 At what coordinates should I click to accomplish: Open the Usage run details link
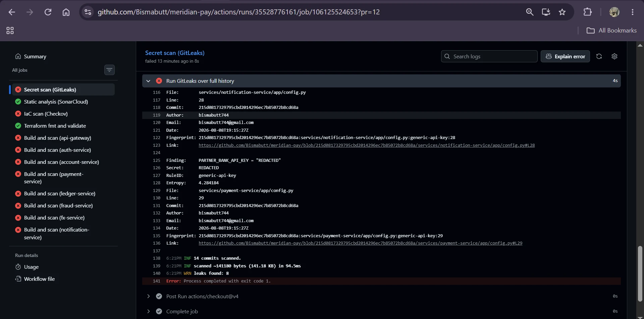click(27, 267)
